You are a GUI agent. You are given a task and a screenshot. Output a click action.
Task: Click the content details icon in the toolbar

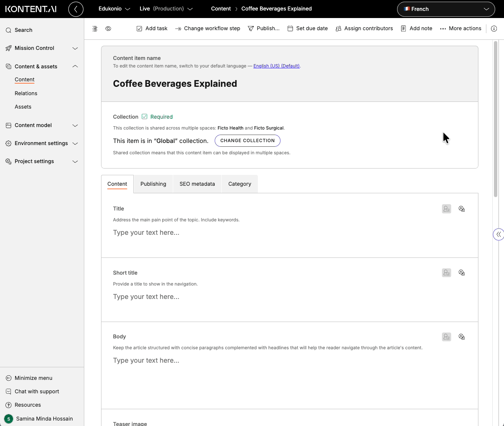(95, 28)
